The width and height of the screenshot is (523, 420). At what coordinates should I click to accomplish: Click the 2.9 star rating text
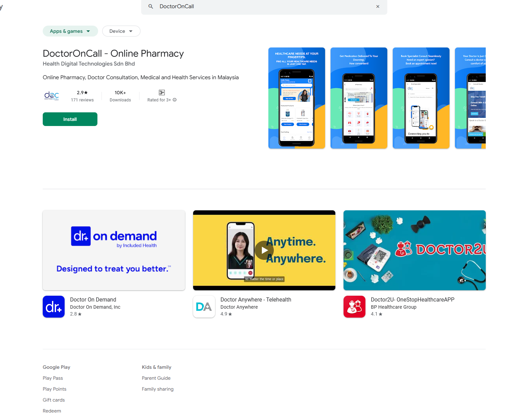(82, 93)
